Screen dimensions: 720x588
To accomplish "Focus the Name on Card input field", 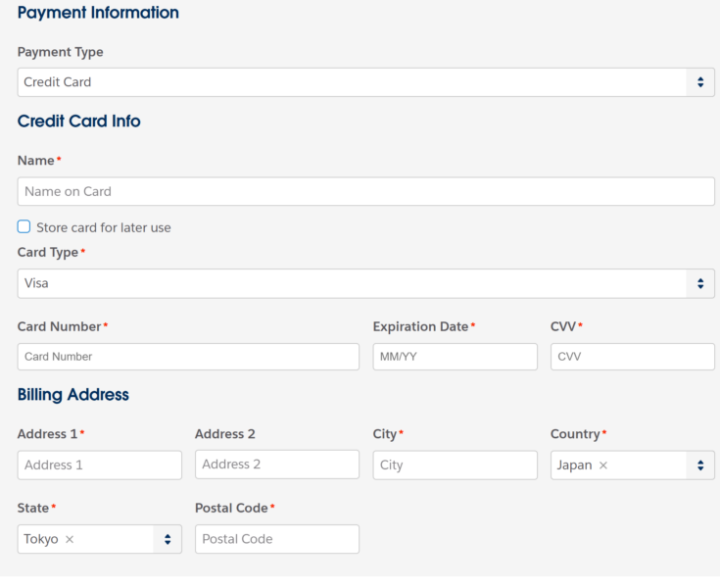I will 365,191.
